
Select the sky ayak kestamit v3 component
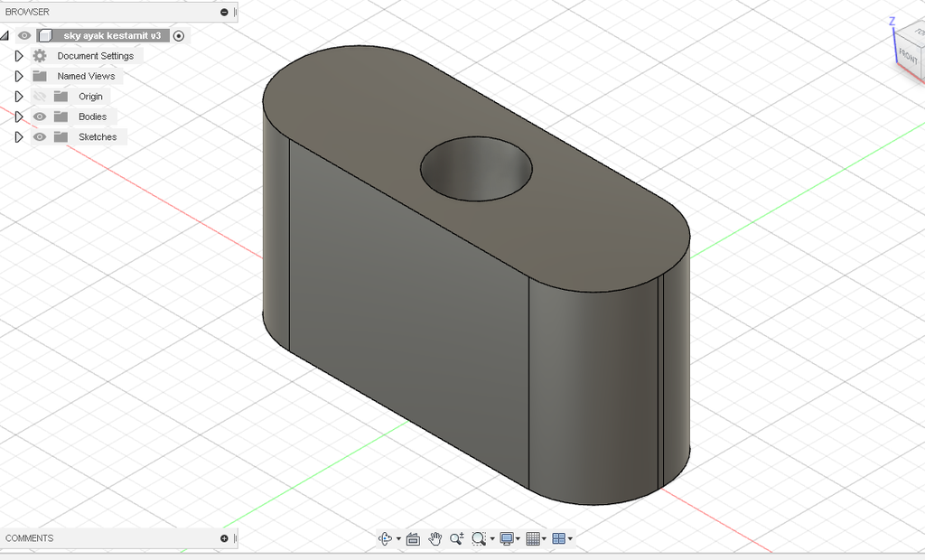111,36
